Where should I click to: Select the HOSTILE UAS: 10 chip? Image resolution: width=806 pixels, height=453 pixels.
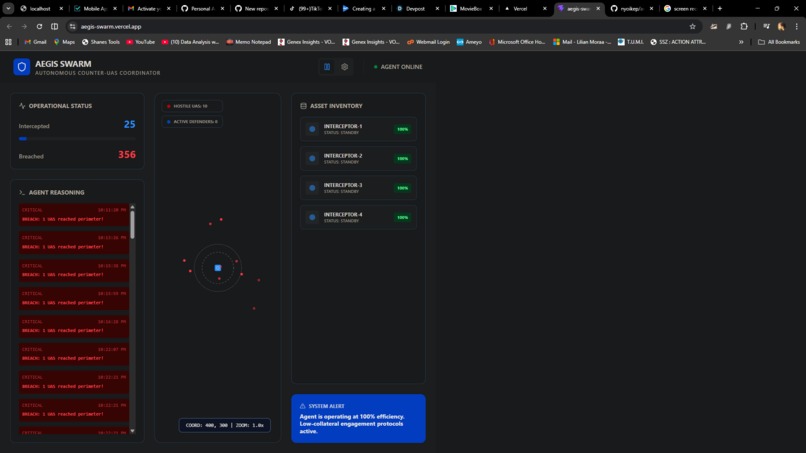[x=192, y=106]
